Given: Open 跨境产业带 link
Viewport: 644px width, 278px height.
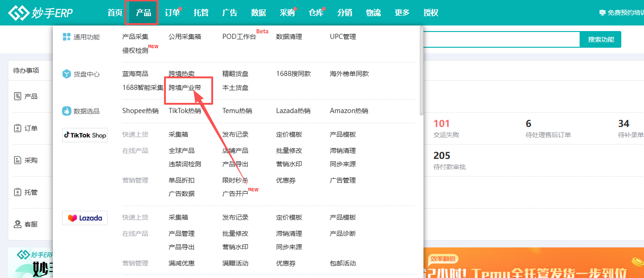Looking at the screenshot, I should pos(185,88).
